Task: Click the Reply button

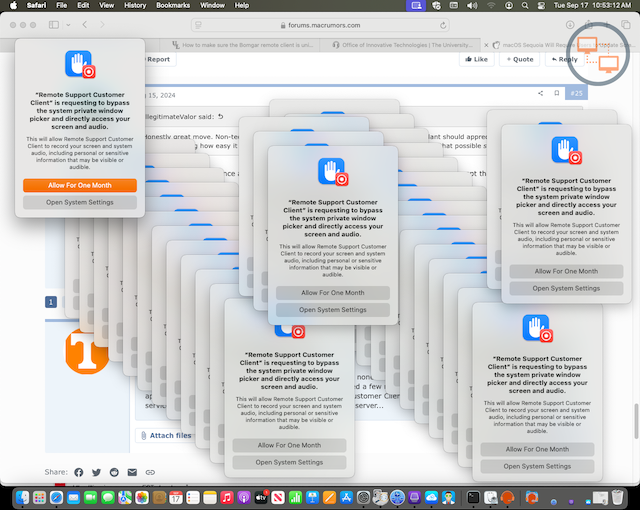Action: (x=565, y=59)
